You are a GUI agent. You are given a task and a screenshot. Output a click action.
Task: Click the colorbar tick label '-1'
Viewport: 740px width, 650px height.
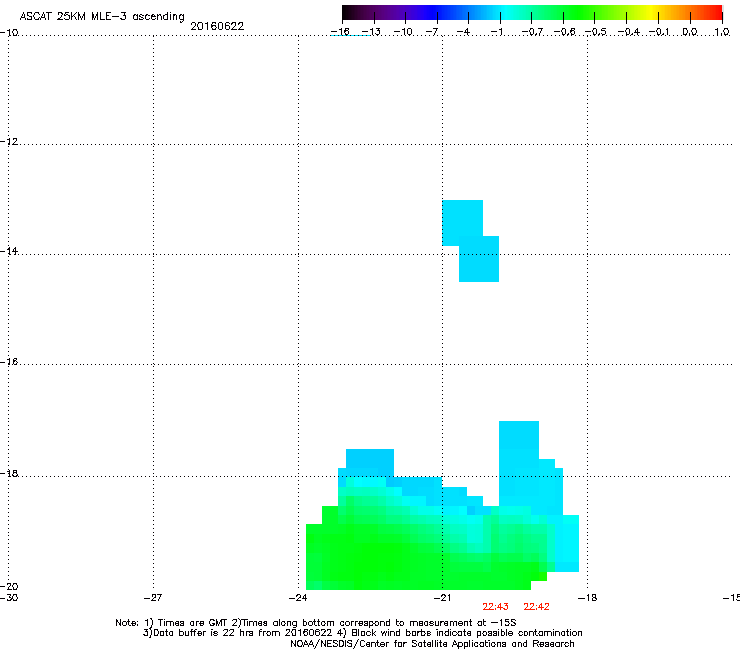[496, 32]
